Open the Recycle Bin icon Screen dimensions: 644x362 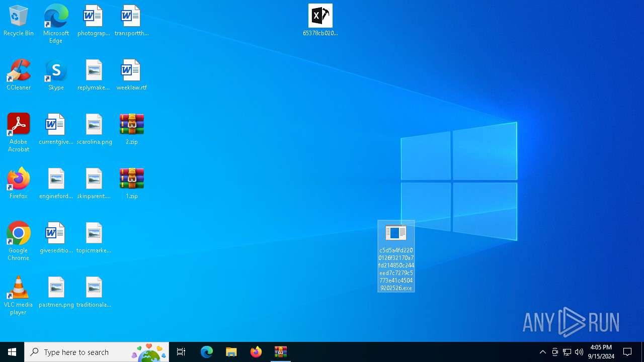(19, 21)
